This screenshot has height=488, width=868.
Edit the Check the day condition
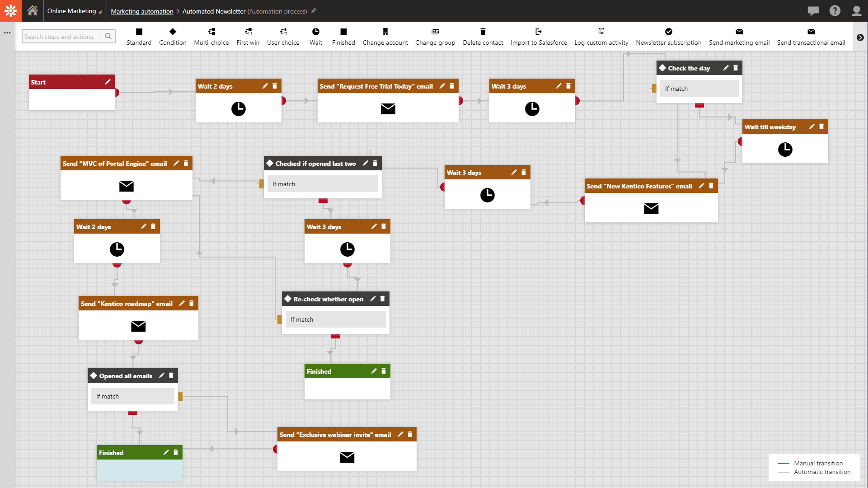726,68
